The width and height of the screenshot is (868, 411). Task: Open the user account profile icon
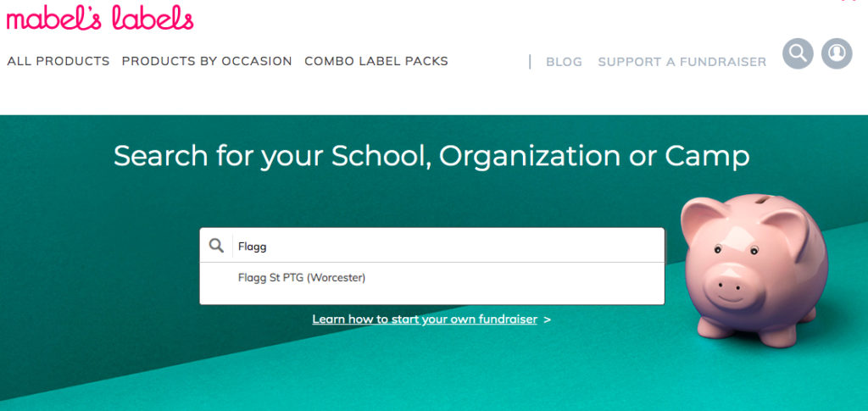[x=837, y=53]
